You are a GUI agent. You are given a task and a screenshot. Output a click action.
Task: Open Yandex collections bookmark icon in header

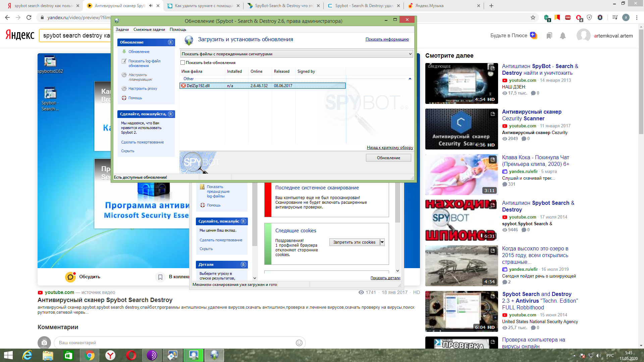549,36
